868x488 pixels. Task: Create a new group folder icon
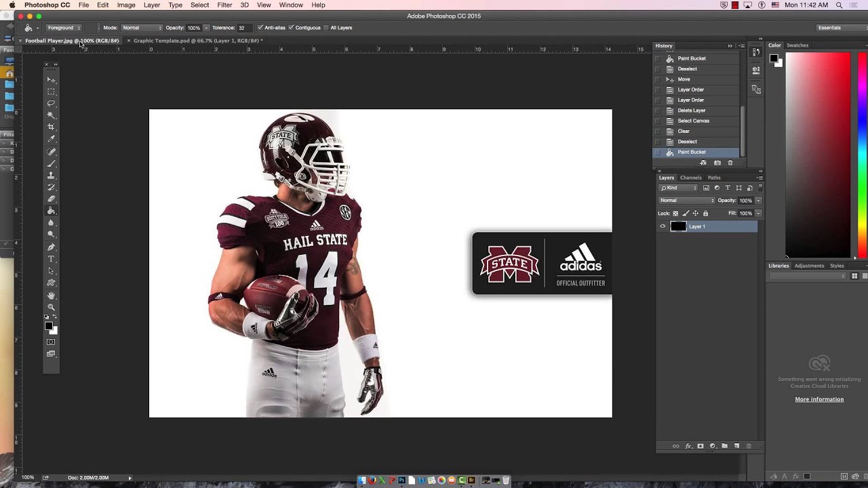tap(725, 446)
